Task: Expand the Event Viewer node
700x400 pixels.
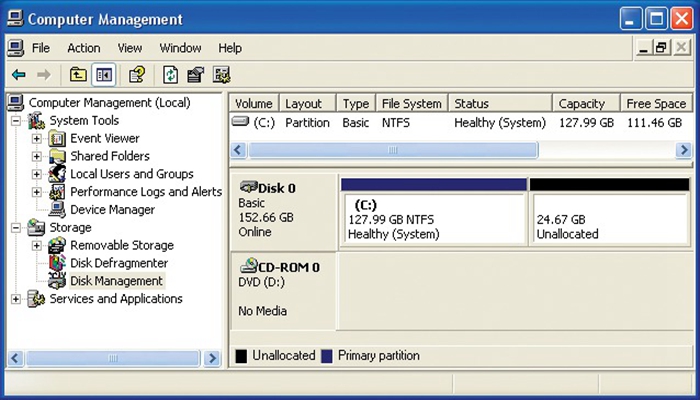Action: tap(37, 139)
